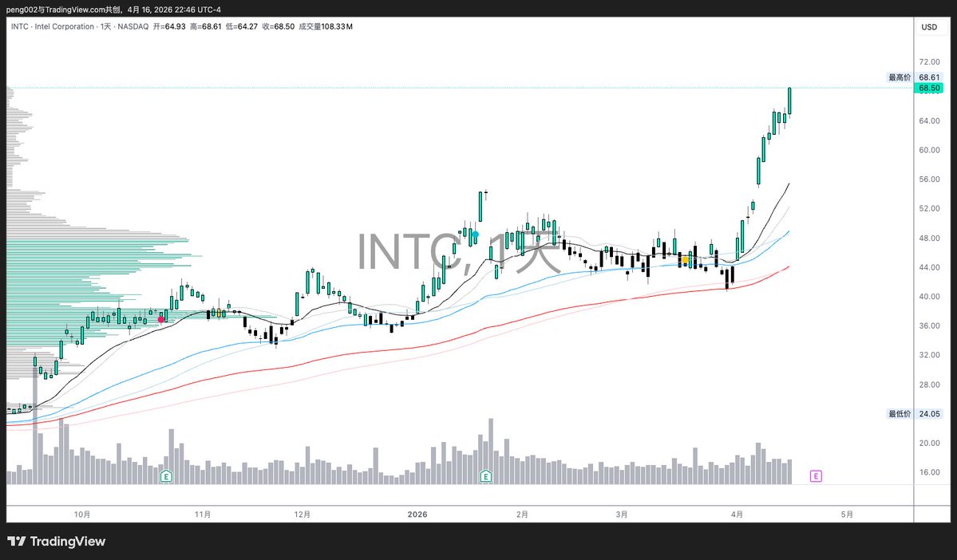
Task: Click the peng002 author header text
Action: click(x=113, y=10)
